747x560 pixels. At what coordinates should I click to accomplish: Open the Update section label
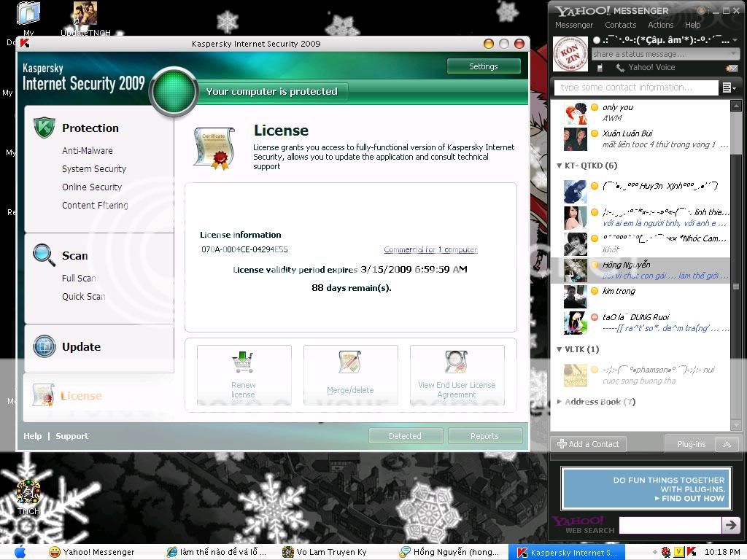(x=81, y=346)
